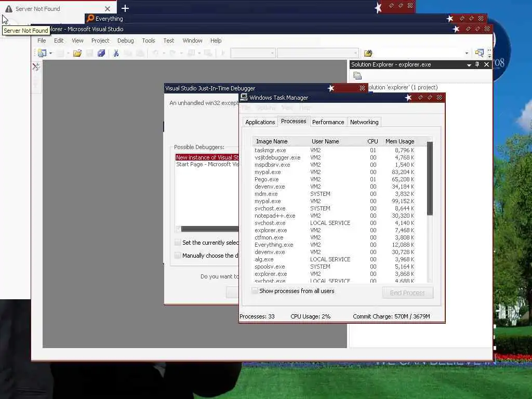Select the Pego.exe process row

click(x=334, y=179)
